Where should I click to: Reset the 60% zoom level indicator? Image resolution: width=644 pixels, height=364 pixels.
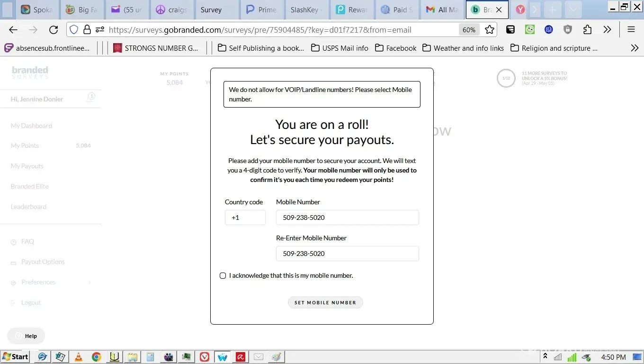point(469,30)
